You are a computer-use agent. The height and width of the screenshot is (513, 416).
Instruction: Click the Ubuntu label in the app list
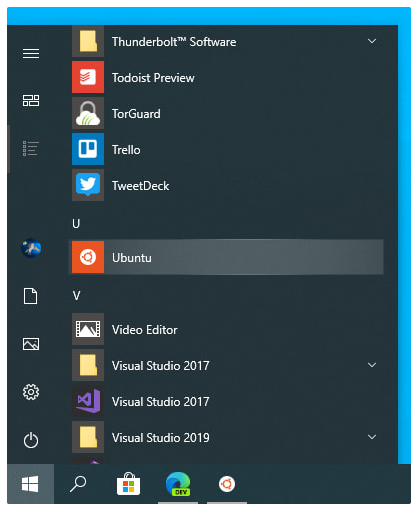click(x=132, y=258)
